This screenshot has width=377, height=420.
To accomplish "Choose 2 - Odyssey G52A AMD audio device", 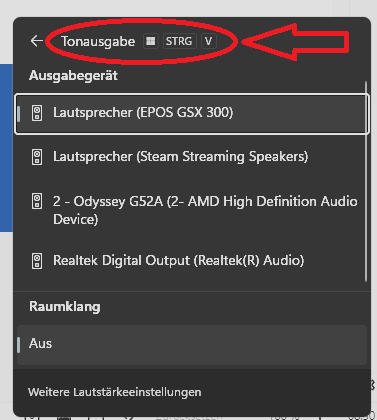I will pos(192,210).
